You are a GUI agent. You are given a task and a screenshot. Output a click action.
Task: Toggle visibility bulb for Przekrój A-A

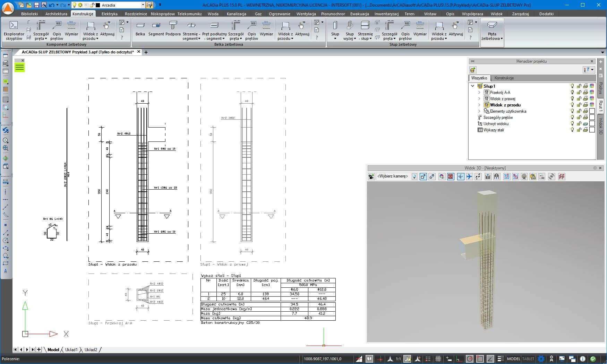pos(572,92)
